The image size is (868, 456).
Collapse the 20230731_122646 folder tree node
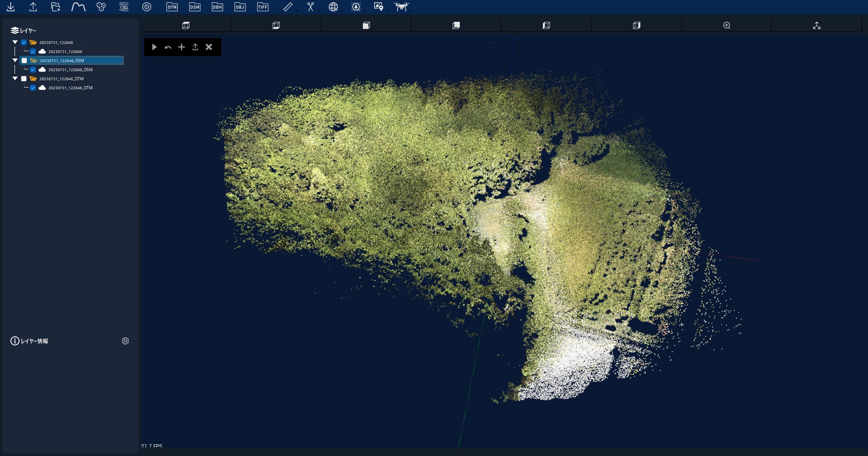coord(15,42)
